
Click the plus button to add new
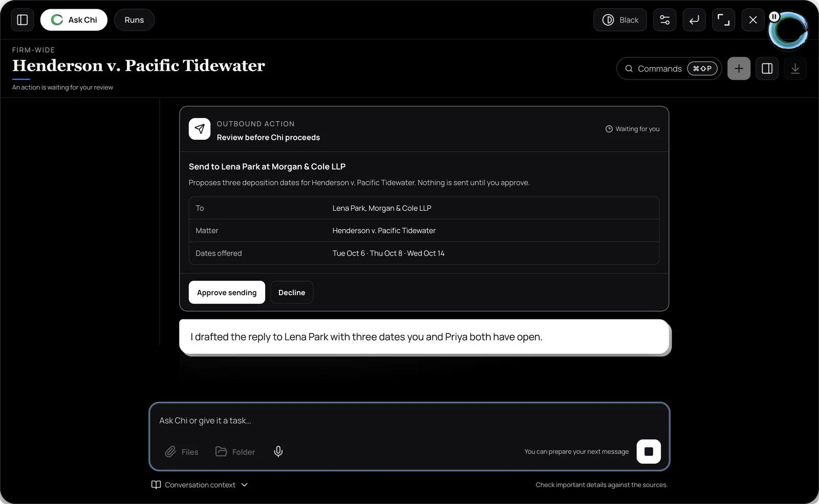click(739, 69)
